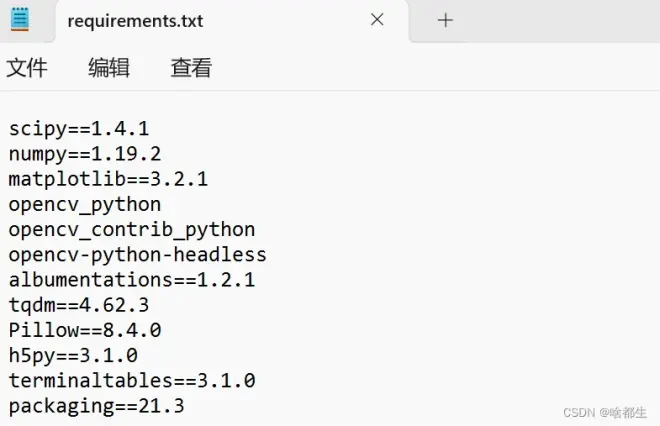The width and height of the screenshot is (660, 426).
Task: Place cursor on tqdm==4.62.3 line
Action: pyautogui.click(x=79, y=305)
